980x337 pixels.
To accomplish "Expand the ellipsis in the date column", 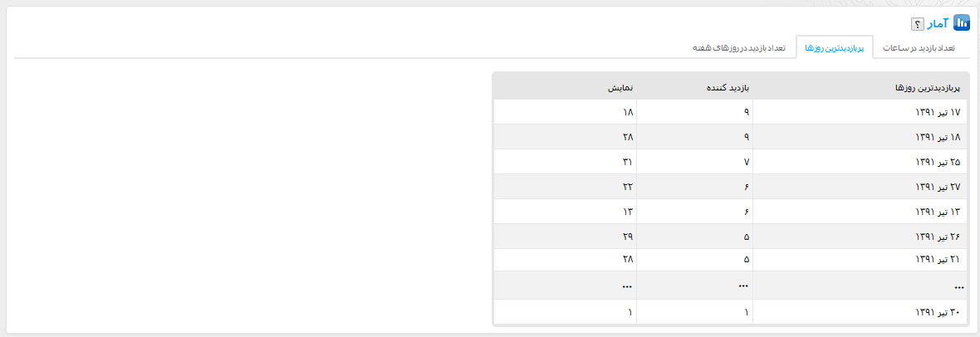I will point(959,287).
